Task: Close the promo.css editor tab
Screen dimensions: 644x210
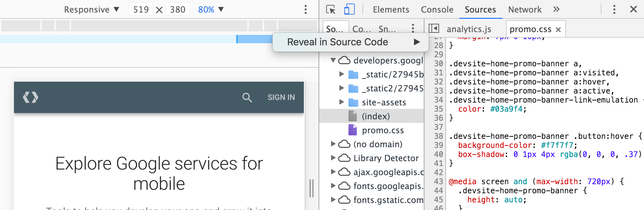Action: [x=558, y=30]
